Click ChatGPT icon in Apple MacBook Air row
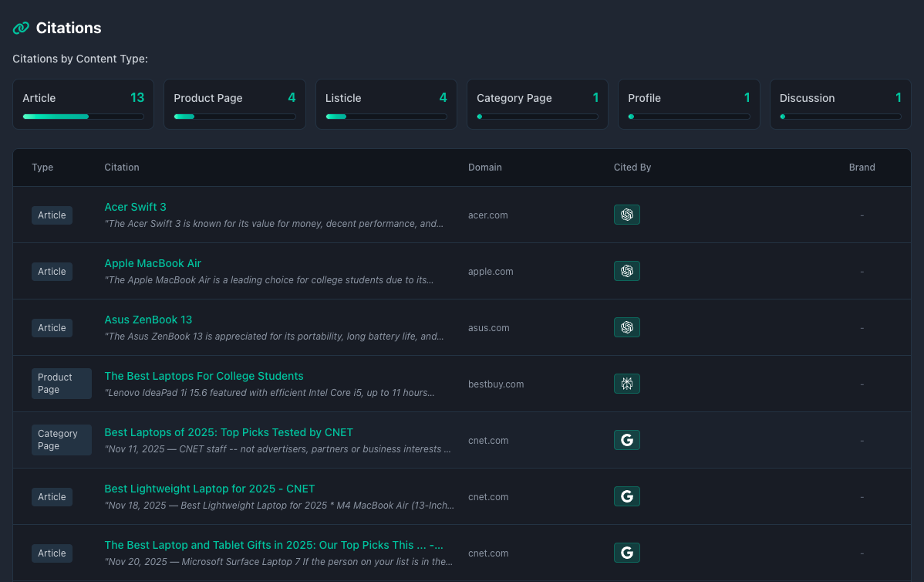 pos(626,271)
